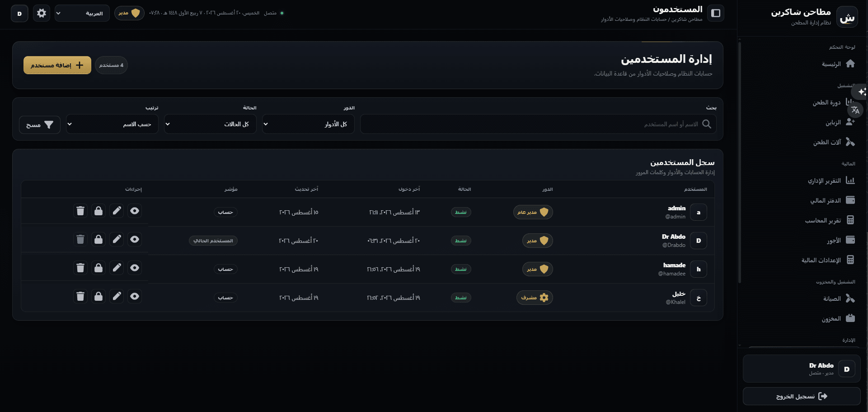Open the كل الأدوار role filter dropdown
The width and height of the screenshot is (868, 412).
coord(308,124)
